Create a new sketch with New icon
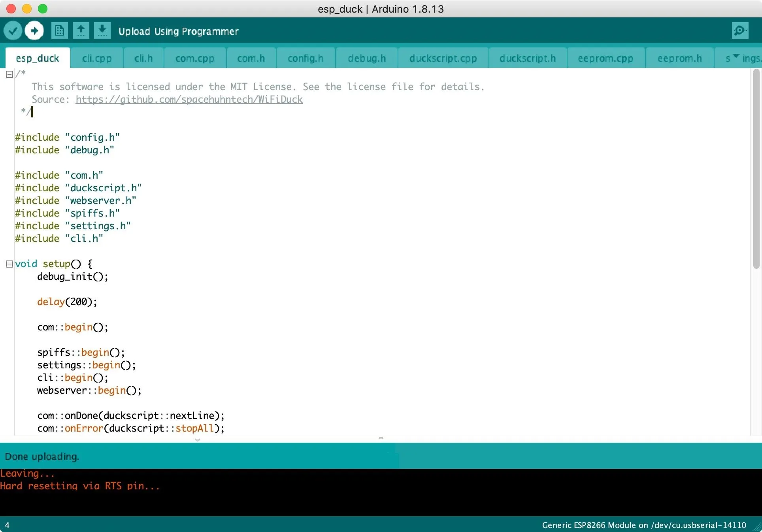This screenshot has width=762, height=532. pyautogui.click(x=60, y=31)
